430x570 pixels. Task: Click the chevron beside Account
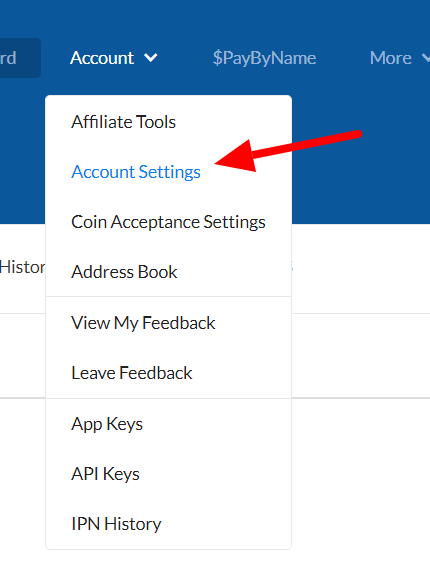click(x=150, y=58)
